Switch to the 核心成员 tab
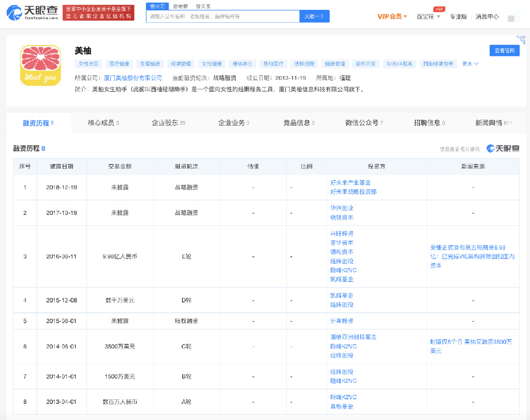 tap(103, 123)
